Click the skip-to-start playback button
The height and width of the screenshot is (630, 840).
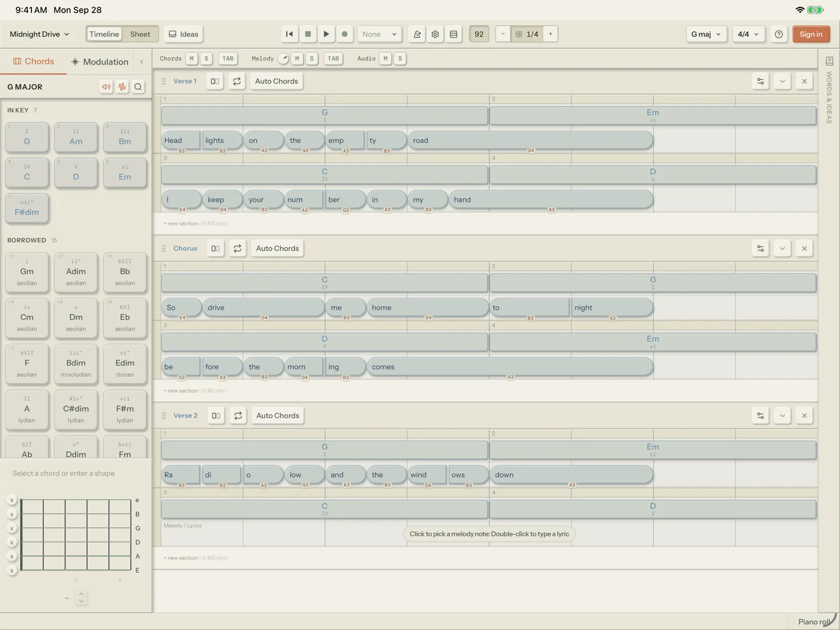[x=289, y=34]
